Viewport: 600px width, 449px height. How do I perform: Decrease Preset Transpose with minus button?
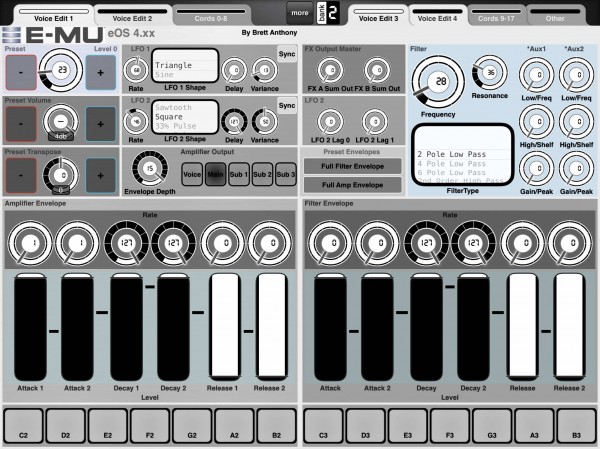tap(21, 175)
